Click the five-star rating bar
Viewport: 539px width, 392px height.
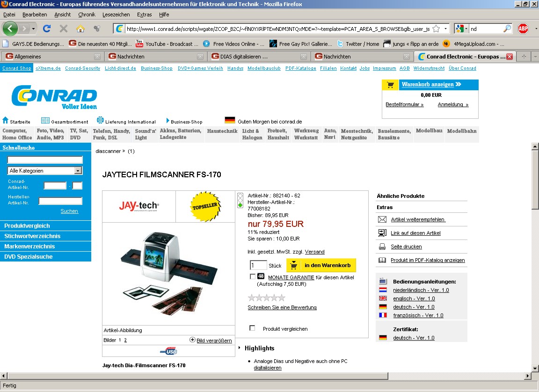tap(266, 298)
